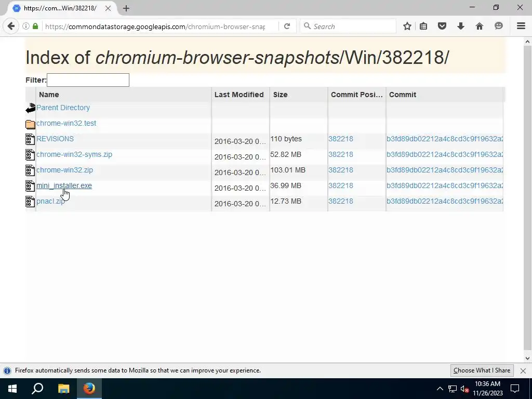
Task: Open the Parent Directory link
Action: click(63, 108)
